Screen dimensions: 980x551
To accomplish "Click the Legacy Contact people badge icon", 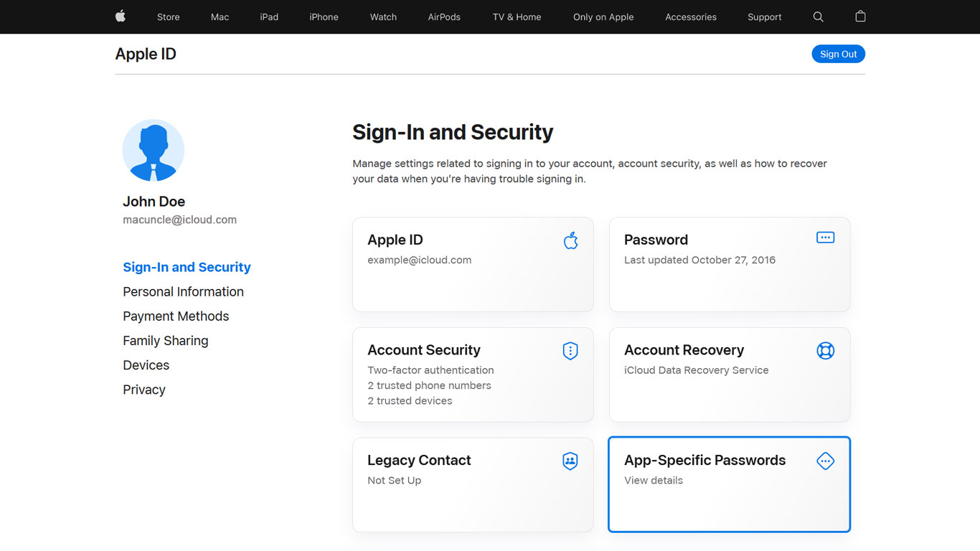I will (x=570, y=461).
